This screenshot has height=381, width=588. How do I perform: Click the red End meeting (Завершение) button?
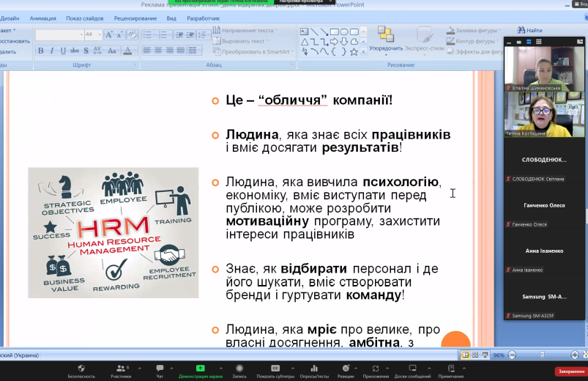pyautogui.click(x=570, y=371)
